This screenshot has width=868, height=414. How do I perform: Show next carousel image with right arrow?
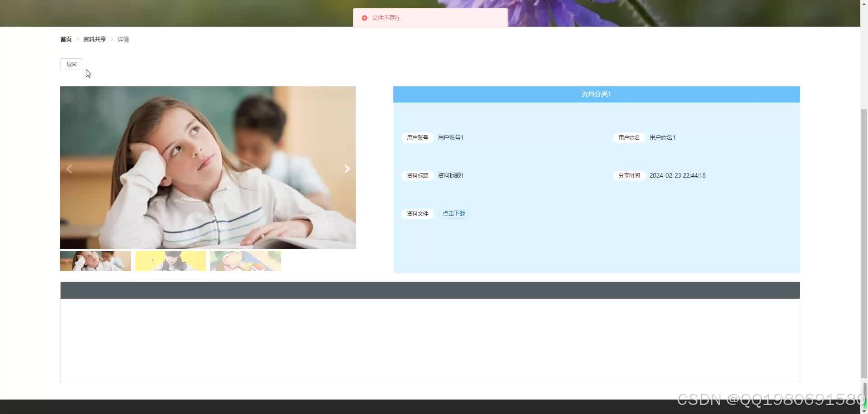pyautogui.click(x=347, y=169)
